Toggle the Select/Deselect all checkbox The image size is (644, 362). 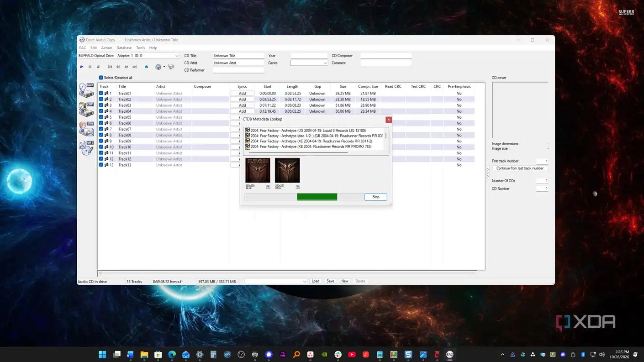(101, 78)
